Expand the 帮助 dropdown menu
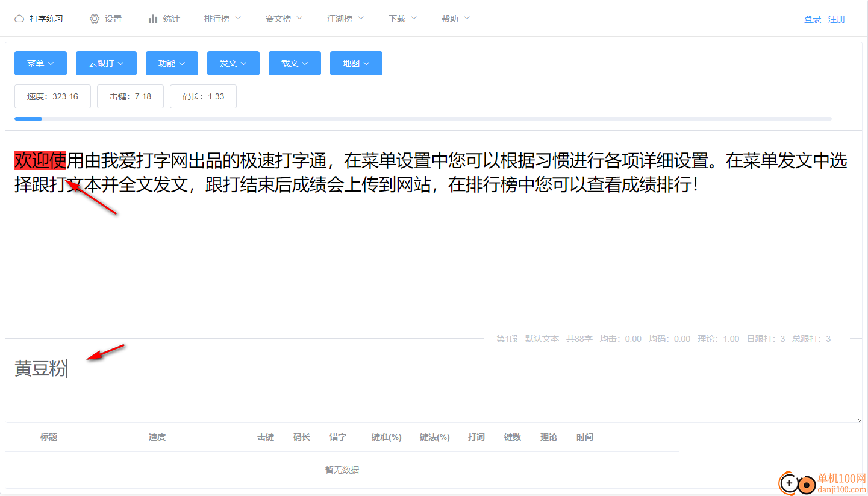 [455, 19]
